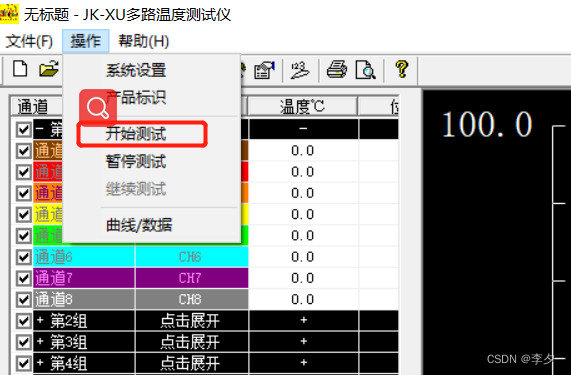The width and height of the screenshot is (571, 375).
Task: Click the 温度℃ column header
Action: [303, 107]
